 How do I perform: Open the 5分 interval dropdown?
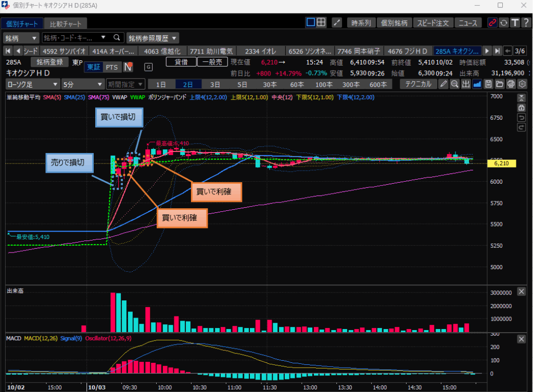click(x=82, y=84)
